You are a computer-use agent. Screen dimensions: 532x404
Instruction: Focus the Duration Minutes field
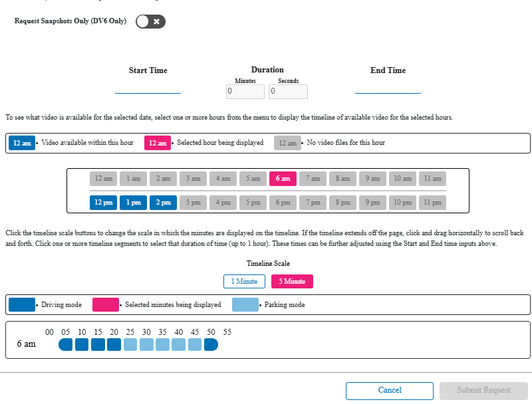pos(245,92)
